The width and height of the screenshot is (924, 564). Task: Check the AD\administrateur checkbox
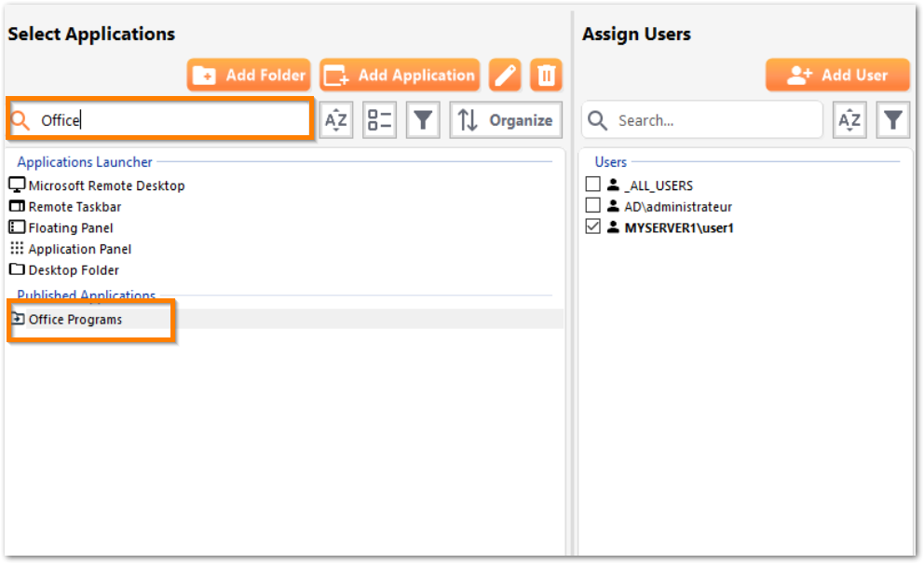(593, 206)
